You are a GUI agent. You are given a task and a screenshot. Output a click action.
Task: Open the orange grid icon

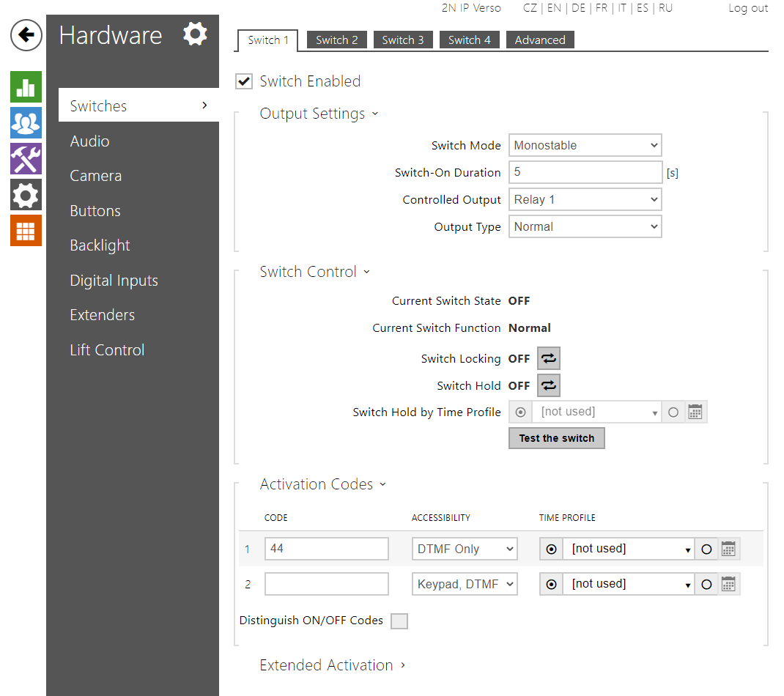[26, 231]
